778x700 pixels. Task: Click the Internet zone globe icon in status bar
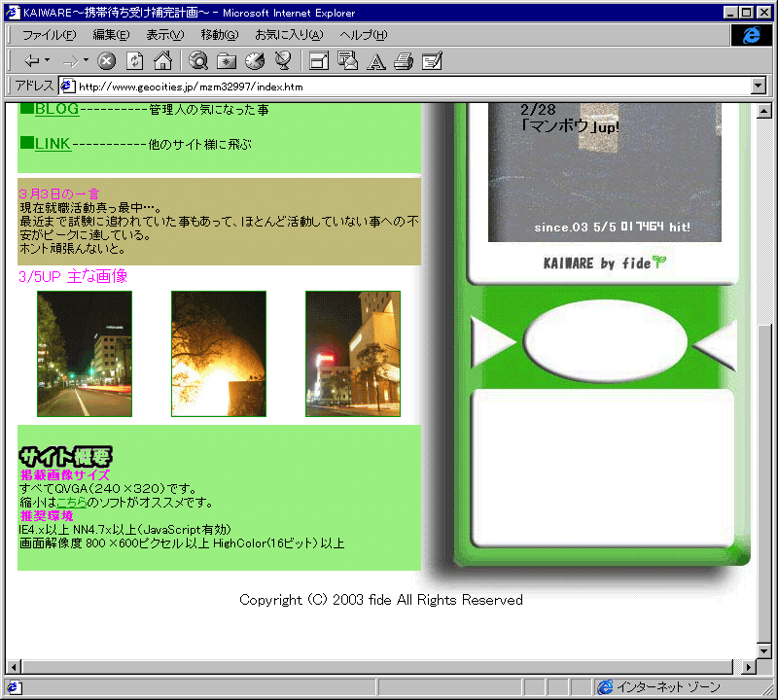click(x=605, y=687)
